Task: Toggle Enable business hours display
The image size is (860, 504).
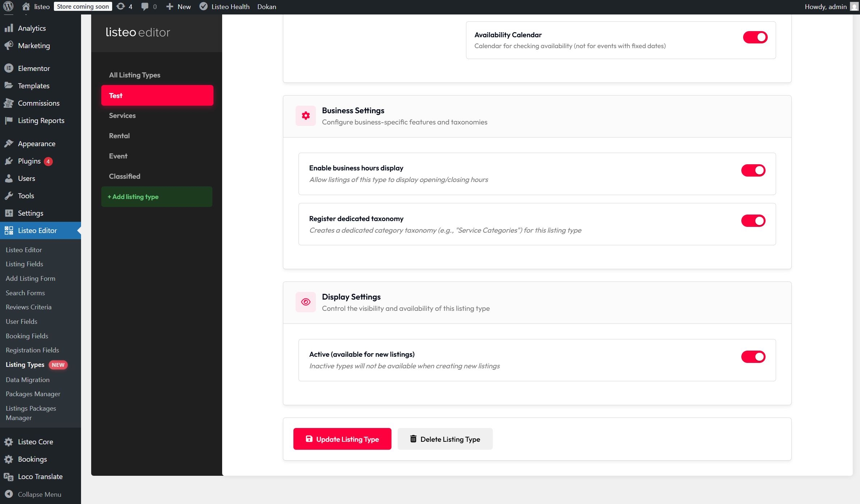Action: click(753, 170)
